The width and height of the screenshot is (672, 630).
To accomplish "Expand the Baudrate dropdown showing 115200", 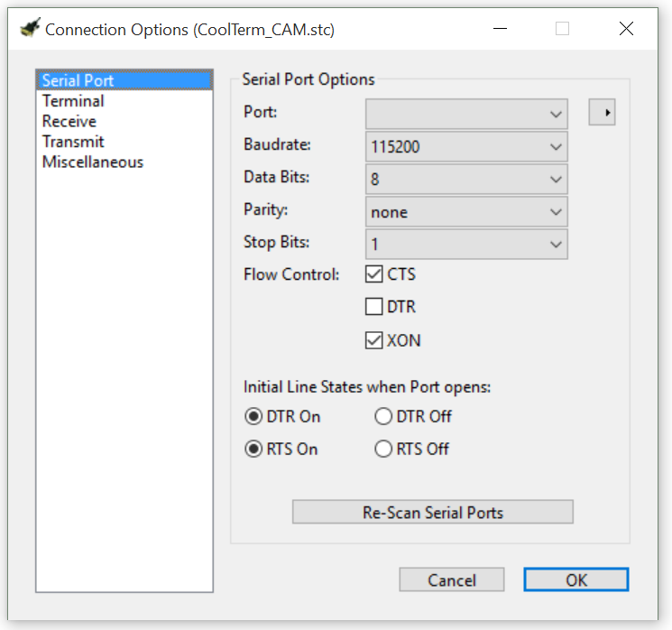I will [x=466, y=147].
